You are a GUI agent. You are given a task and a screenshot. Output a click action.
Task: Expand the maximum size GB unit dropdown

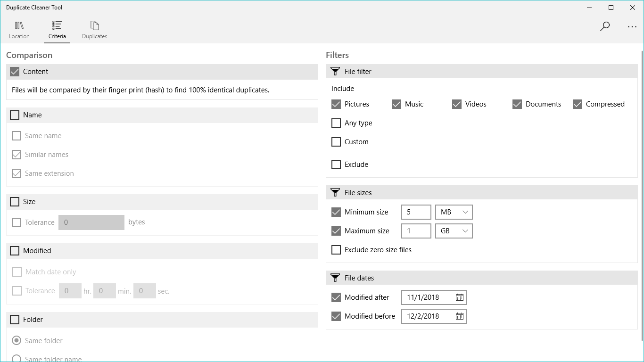pos(454,231)
